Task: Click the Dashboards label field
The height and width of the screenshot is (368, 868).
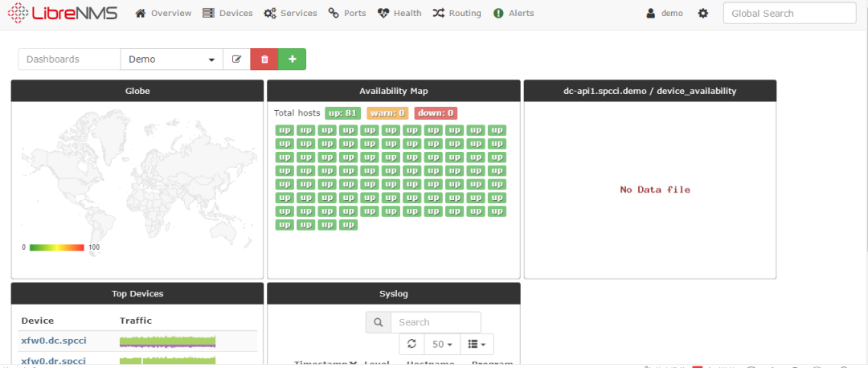Action: click(x=69, y=59)
